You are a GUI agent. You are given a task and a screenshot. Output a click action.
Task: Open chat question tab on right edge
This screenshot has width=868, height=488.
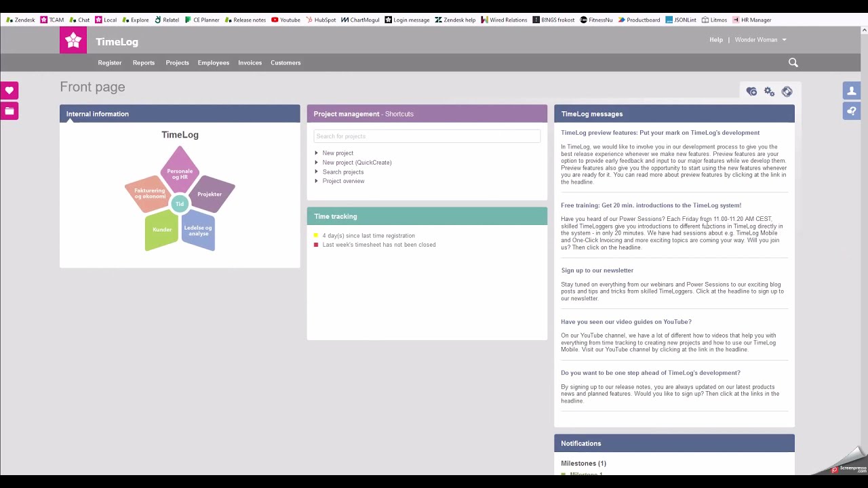coord(852,110)
